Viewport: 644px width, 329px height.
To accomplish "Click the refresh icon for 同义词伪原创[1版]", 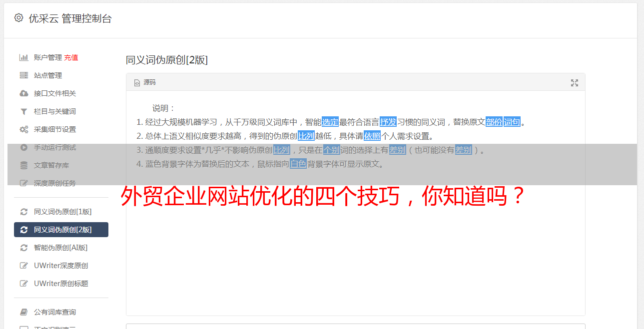I will pyautogui.click(x=23, y=212).
